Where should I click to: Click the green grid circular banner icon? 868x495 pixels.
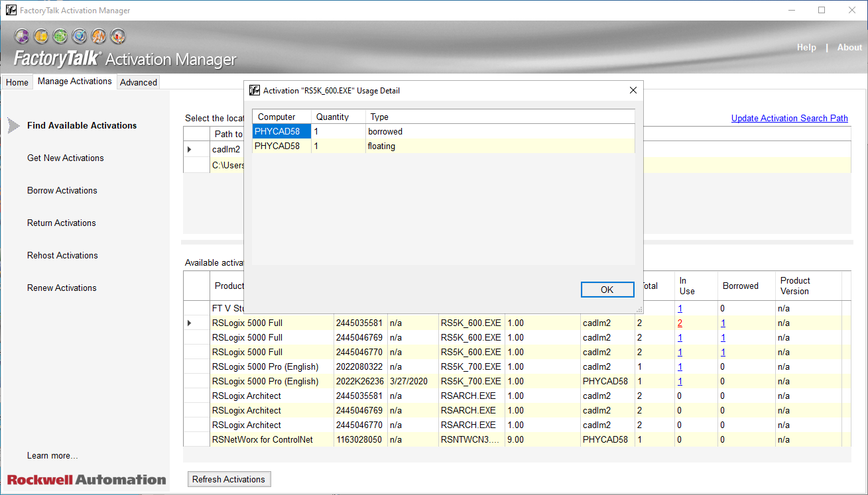(60, 36)
